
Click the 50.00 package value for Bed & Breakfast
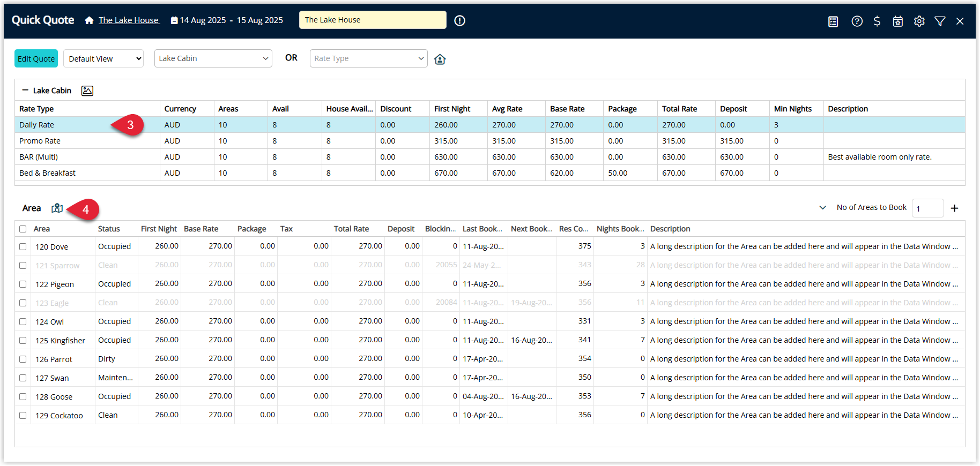coord(618,173)
